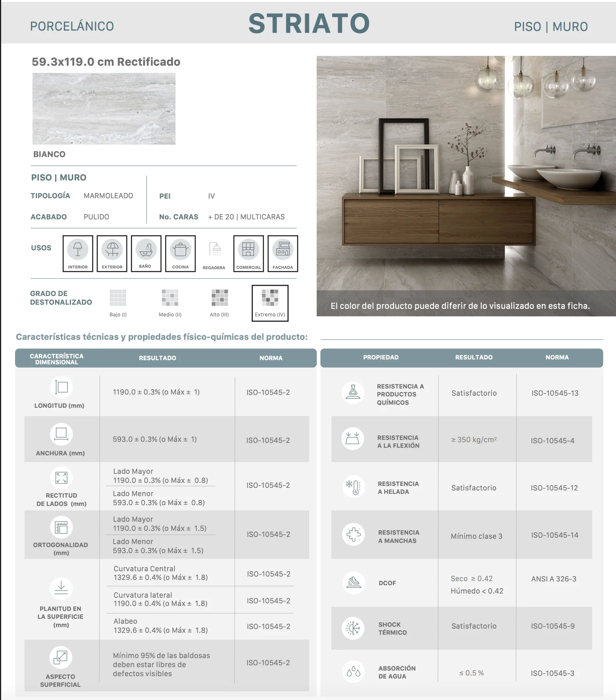This screenshot has width=616, height=700.
Task: Click the Longitud dimension icon
Action: (61, 387)
